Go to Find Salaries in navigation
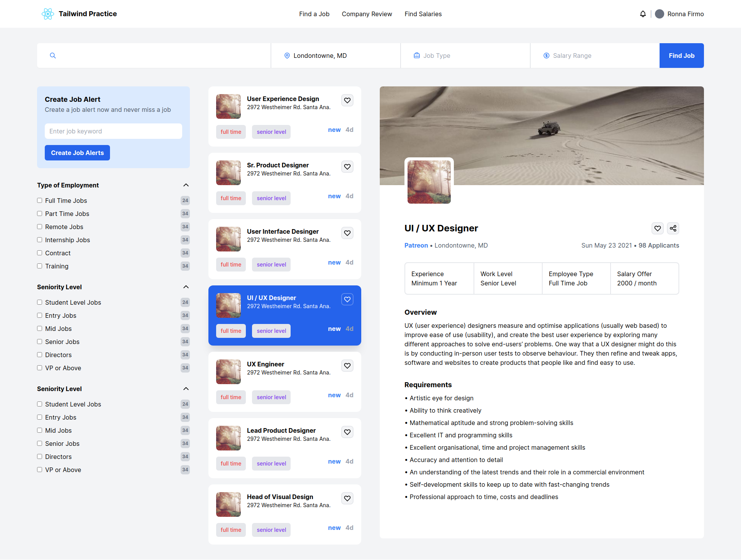 pos(423,14)
